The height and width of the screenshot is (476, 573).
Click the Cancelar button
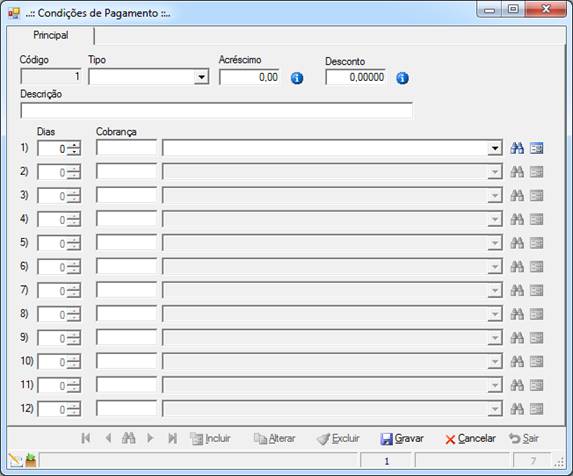[x=471, y=438]
